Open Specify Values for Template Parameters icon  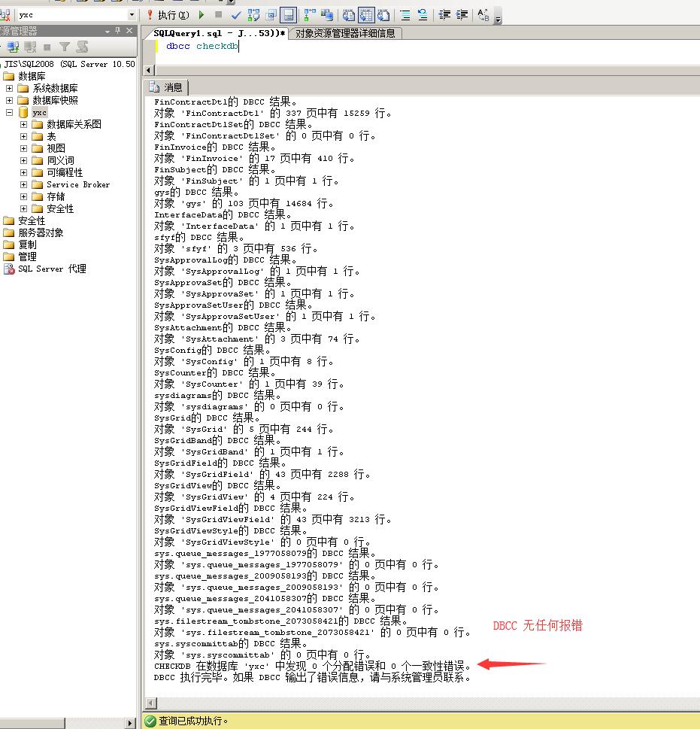tap(483, 15)
